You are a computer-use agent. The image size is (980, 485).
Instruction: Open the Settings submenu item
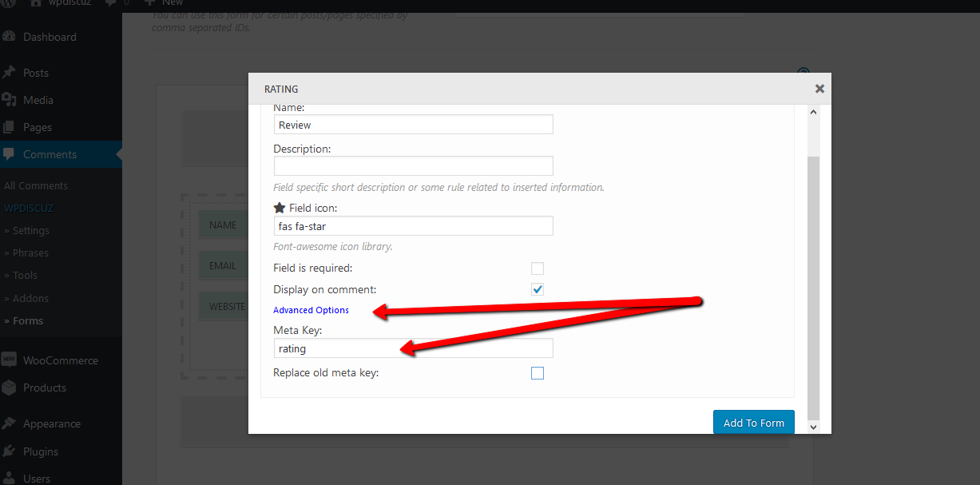point(30,230)
